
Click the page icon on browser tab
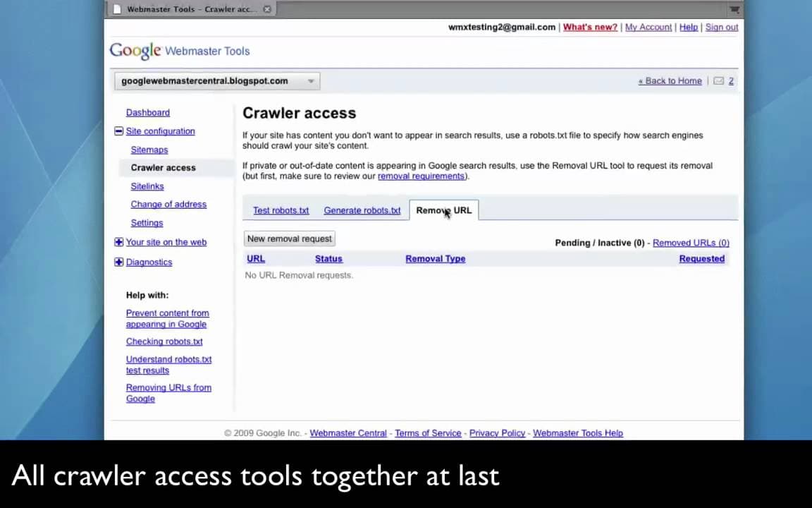click(x=117, y=8)
